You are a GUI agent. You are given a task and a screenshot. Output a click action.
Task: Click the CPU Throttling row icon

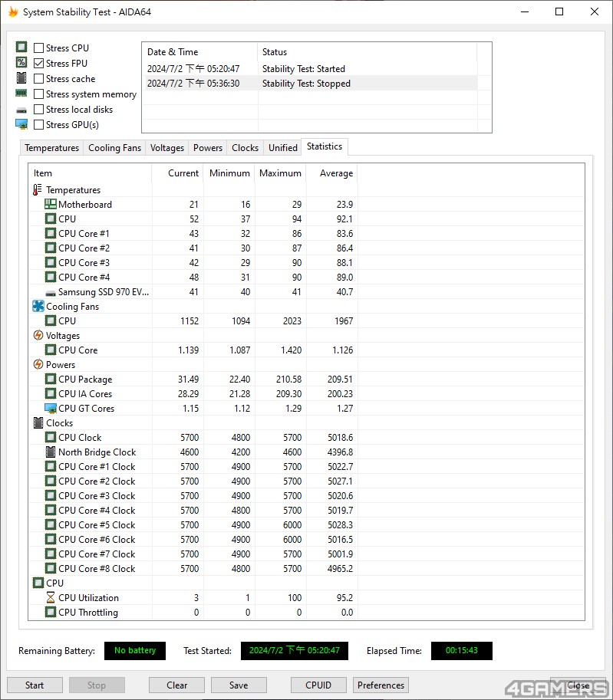(51, 612)
